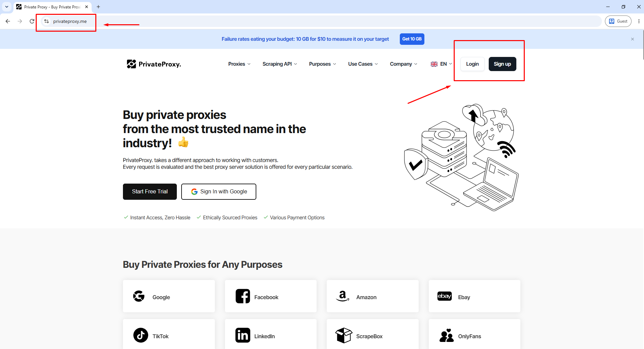Screen dimensions: 644x349
Task: Open the tab search dropdown arrow
Action: (x=7, y=7)
